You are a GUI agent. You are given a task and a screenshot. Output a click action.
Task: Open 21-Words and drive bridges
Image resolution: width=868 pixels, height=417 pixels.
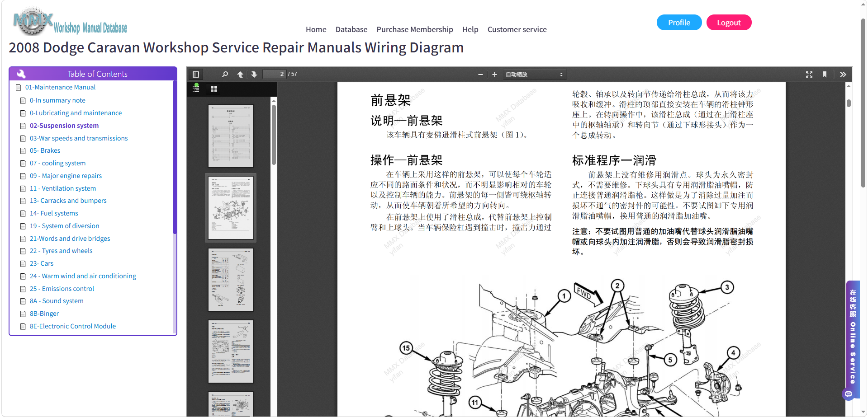(70, 239)
